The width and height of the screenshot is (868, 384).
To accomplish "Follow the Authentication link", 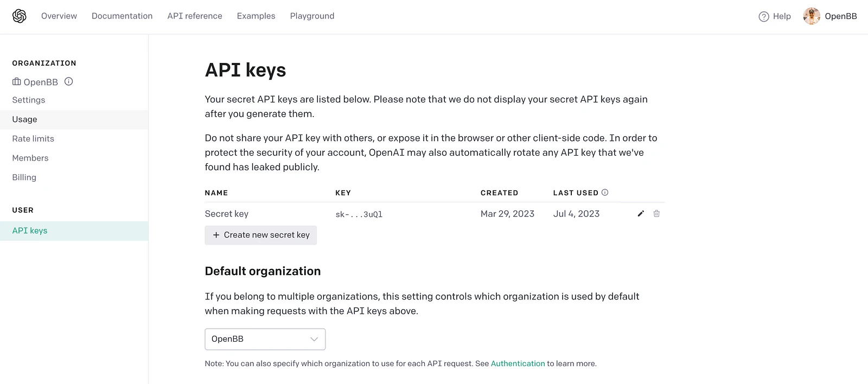I will pyautogui.click(x=518, y=363).
